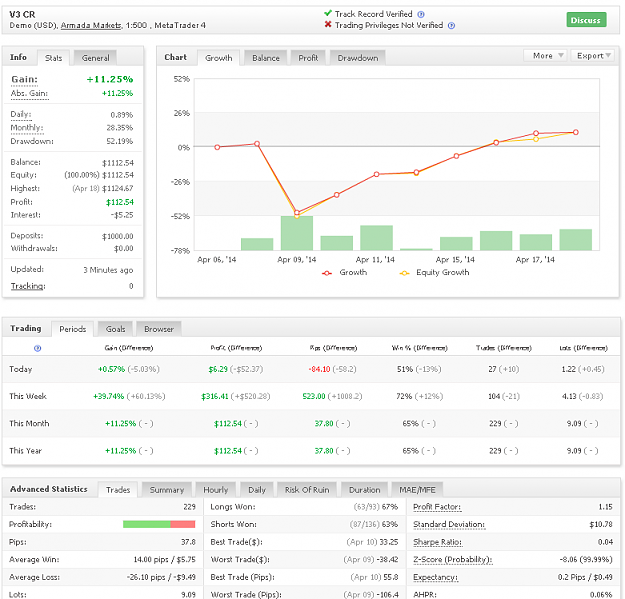The height and width of the screenshot is (599, 625).
Task: Toggle Equity Growth series in chart legend
Action: [x=434, y=273]
